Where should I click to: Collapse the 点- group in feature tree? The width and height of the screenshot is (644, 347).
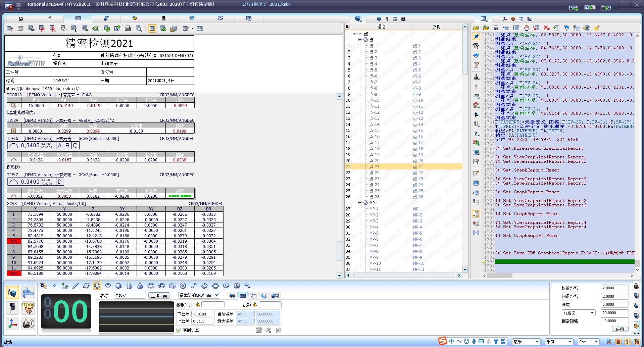(360, 40)
